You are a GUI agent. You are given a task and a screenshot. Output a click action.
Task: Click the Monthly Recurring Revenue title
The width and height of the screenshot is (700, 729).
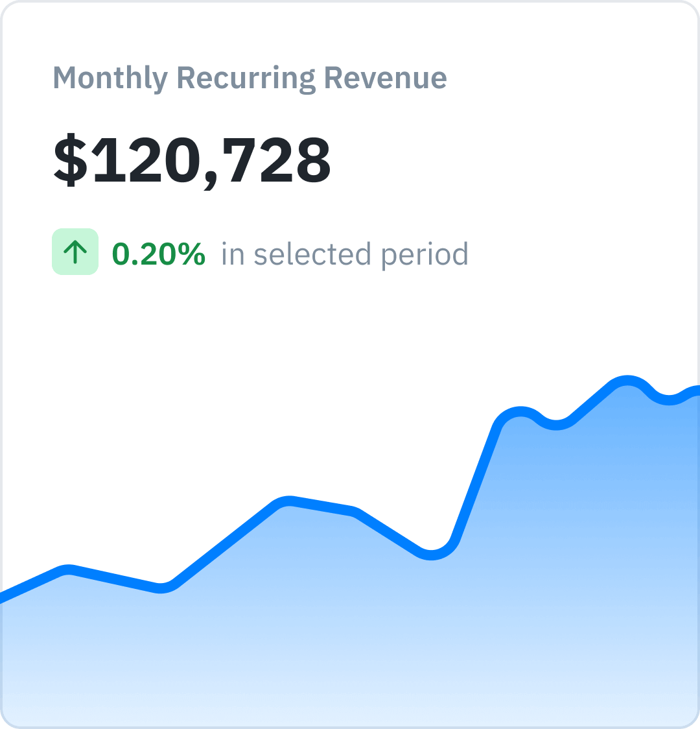[250, 78]
